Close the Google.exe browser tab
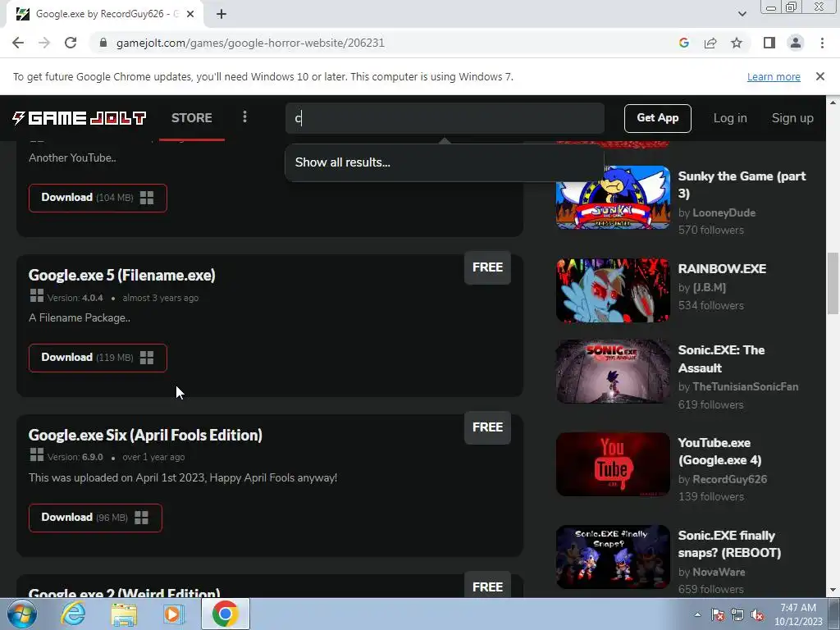Image resolution: width=840 pixels, height=630 pixels. (190, 15)
